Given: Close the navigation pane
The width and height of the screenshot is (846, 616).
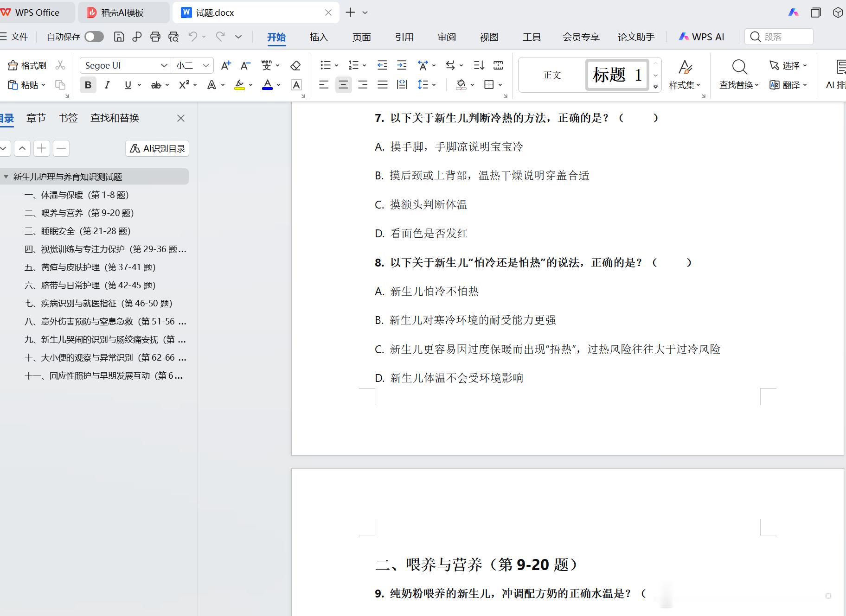Looking at the screenshot, I should (x=181, y=118).
